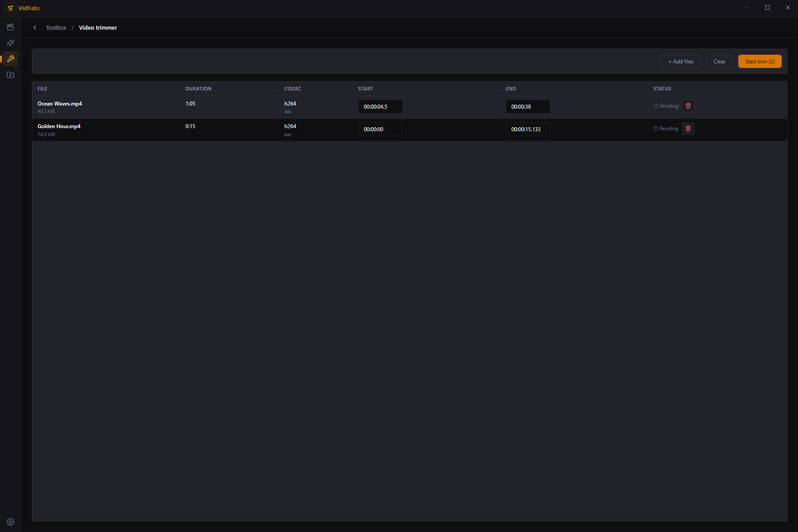
Task: Delete Golden Hour.mp4 with trash icon
Action: [x=688, y=129]
